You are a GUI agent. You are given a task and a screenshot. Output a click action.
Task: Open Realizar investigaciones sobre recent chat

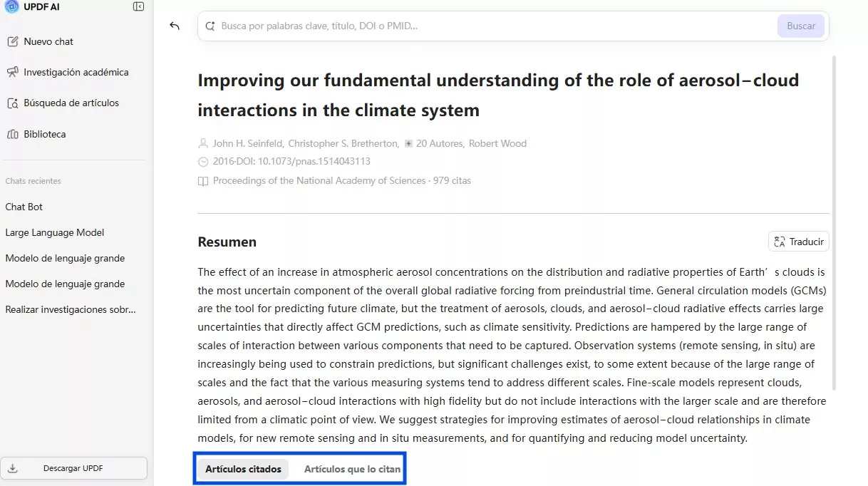(x=70, y=309)
